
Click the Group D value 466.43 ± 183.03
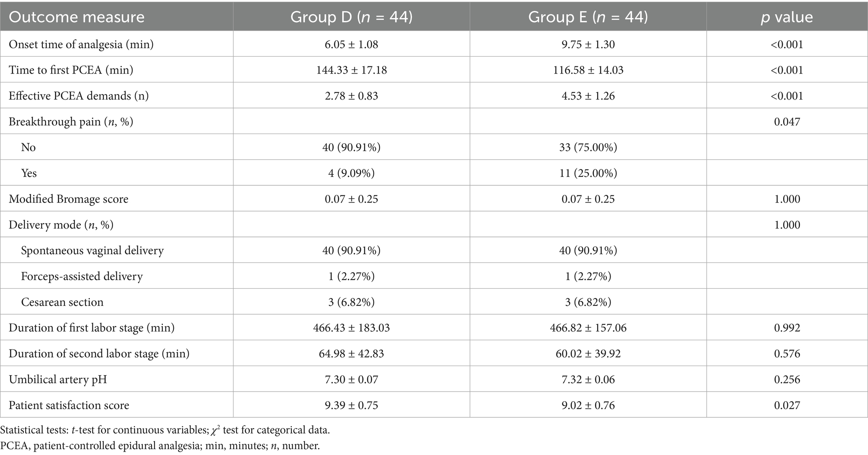(x=351, y=328)
